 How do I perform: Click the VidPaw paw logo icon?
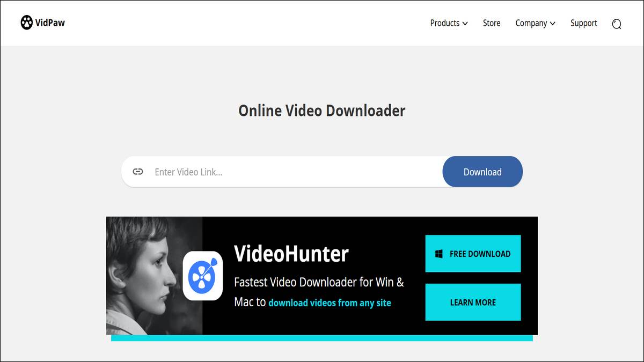click(27, 23)
